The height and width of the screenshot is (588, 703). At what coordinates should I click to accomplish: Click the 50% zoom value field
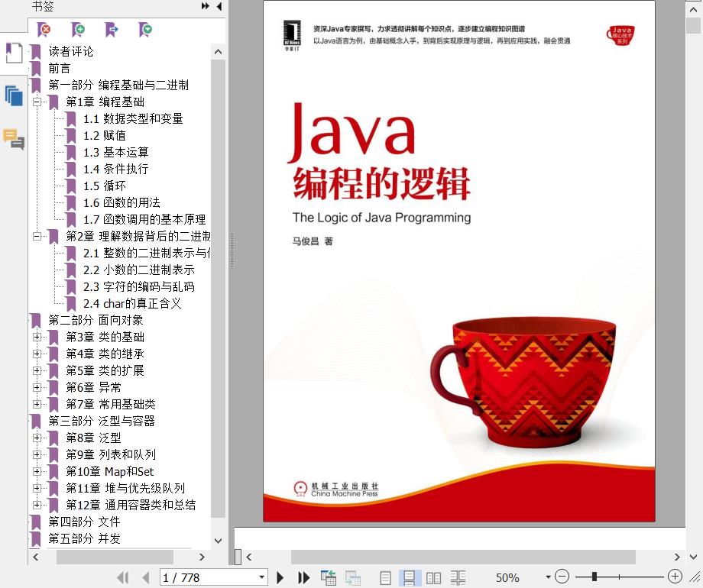507,578
